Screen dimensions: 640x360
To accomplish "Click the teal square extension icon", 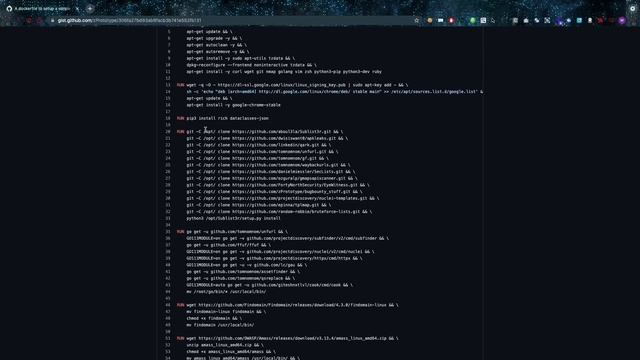I will pos(579,20).
